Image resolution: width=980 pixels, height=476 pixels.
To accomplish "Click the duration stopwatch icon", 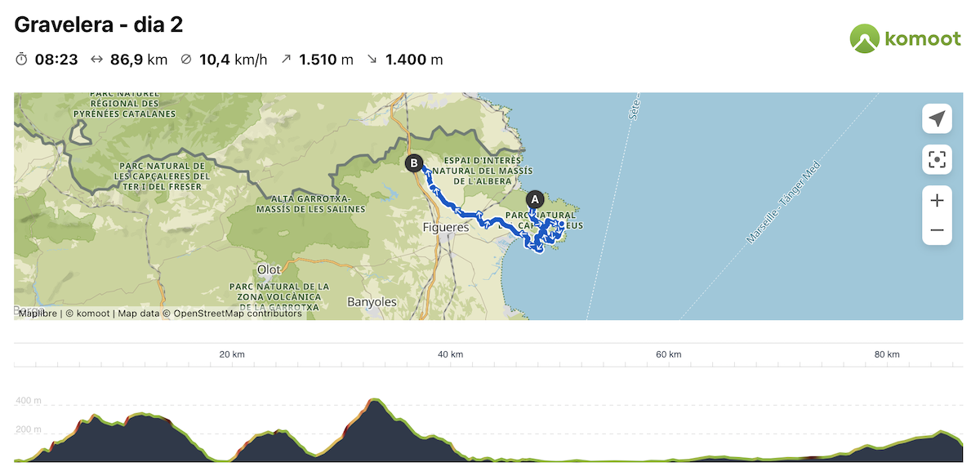I will [x=22, y=59].
